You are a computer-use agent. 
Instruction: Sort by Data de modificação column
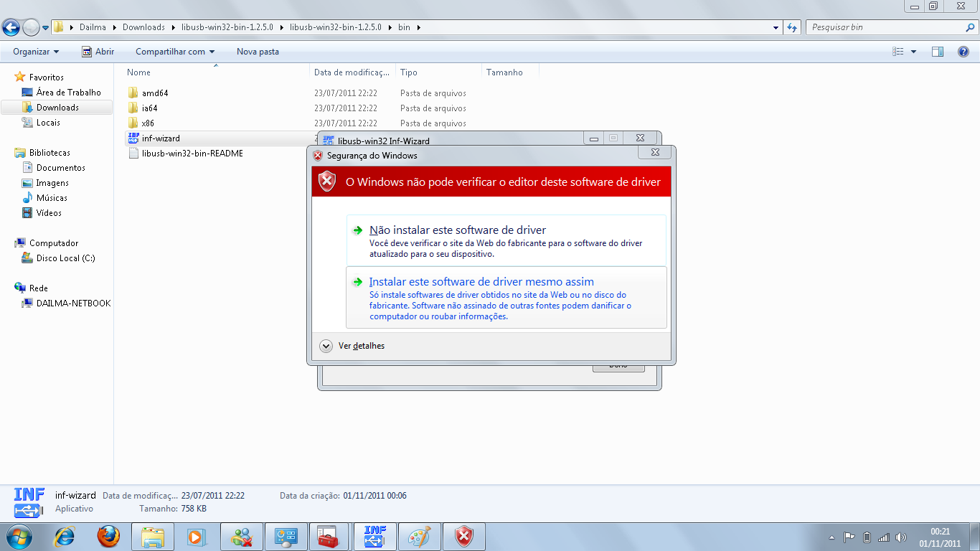point(354,72)
